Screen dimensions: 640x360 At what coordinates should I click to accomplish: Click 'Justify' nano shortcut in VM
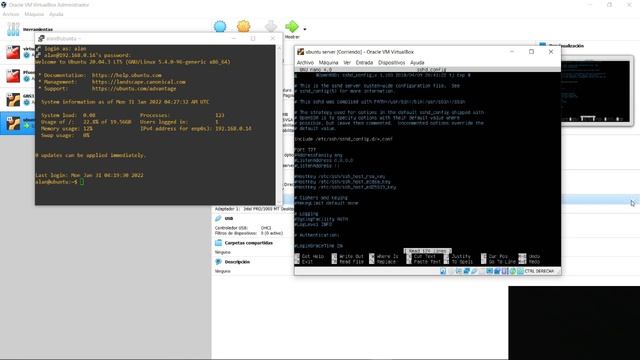point(461,256)
